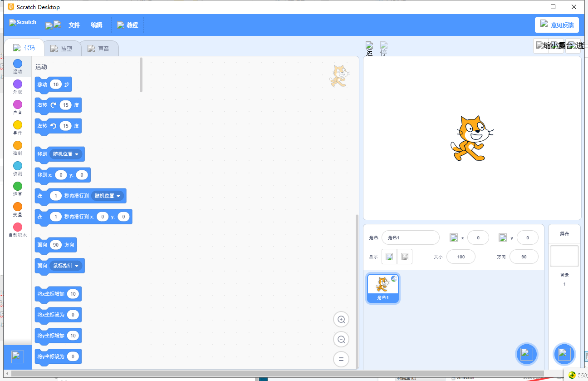
Task: Edit the sprite 大小 size field
Action: (x=461, y=257)
